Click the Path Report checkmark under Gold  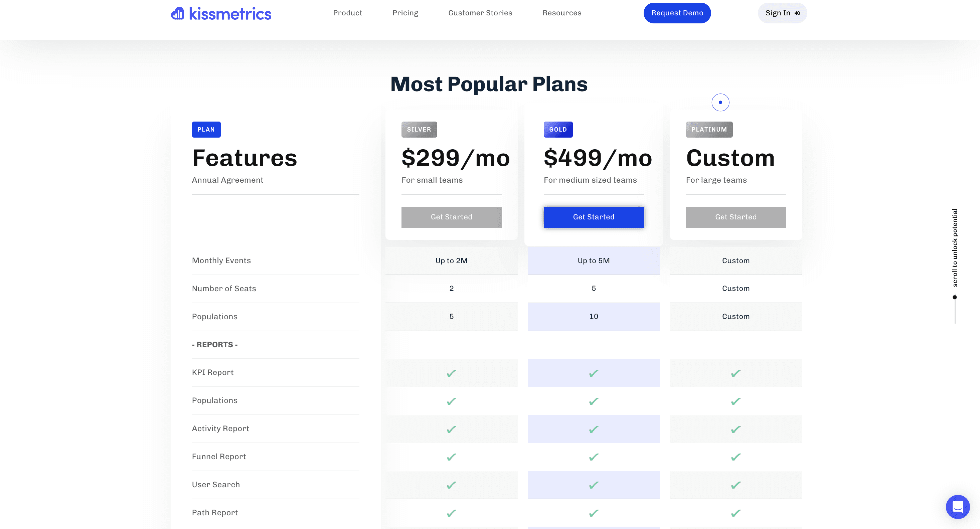pyautogui.click(x=594, y=513)
